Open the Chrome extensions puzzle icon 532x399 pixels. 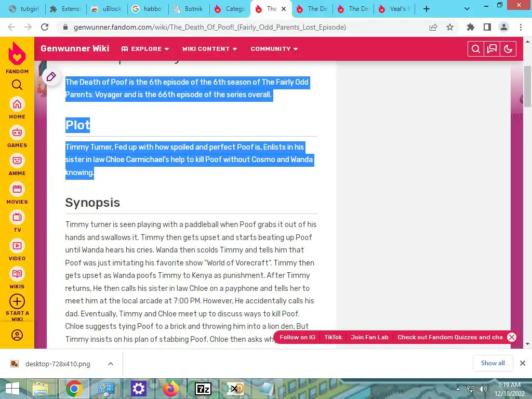pyautogui.click(x=470, y=27)
